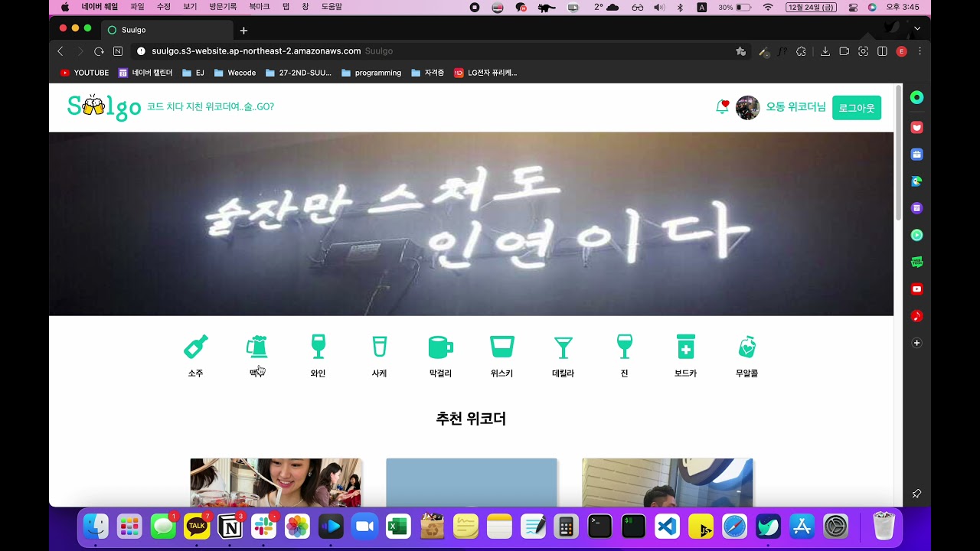Expand the programming bookmarks folder
This screenshot has width=980, height=551.
pos(371,73)
